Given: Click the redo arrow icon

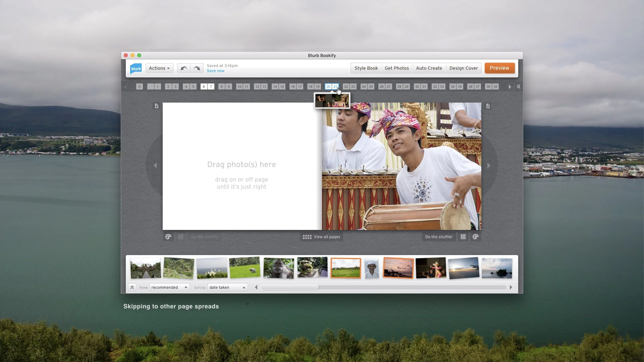Looking at the screenshot, I should [197, 68].
